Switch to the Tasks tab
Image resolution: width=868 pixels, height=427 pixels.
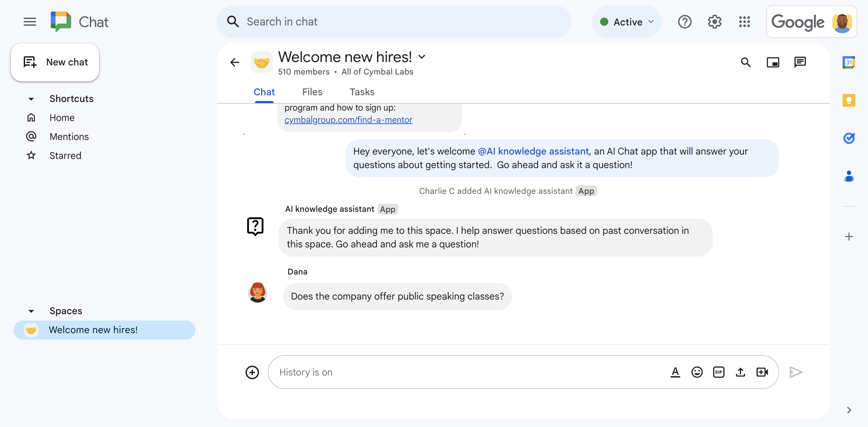point(362,92)
